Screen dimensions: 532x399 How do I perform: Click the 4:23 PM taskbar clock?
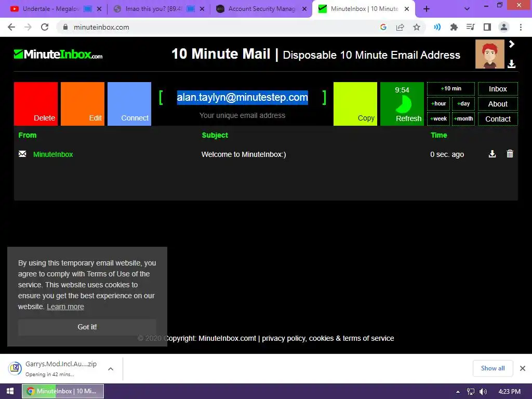[x=509, y=392]
